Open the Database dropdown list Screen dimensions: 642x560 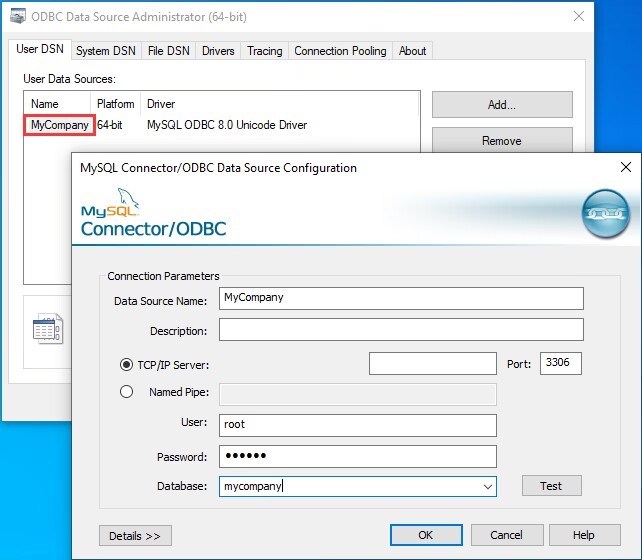point(487,487)
